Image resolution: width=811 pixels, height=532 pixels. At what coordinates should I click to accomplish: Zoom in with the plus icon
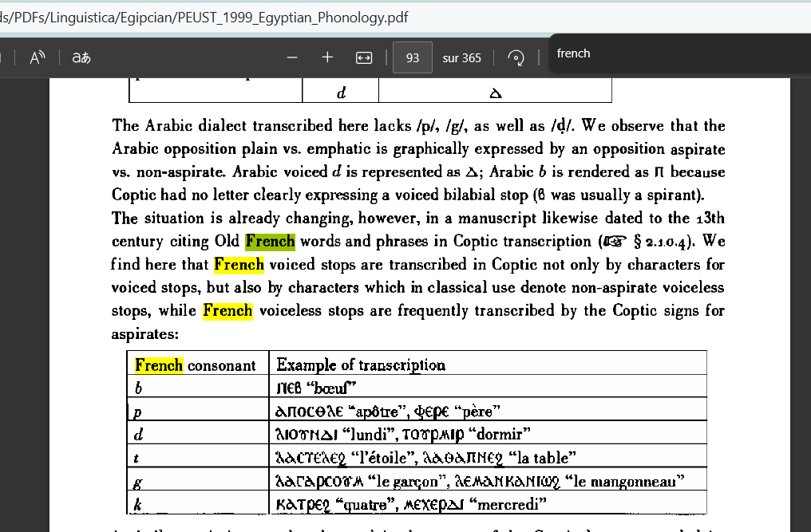coord(327,57)
